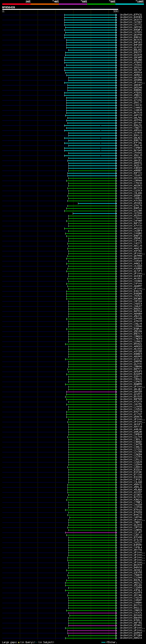This screenshot has width=146, height=644.
Task: Select hit label UniRef100_Q6LQE2
Action: [131, 389]
